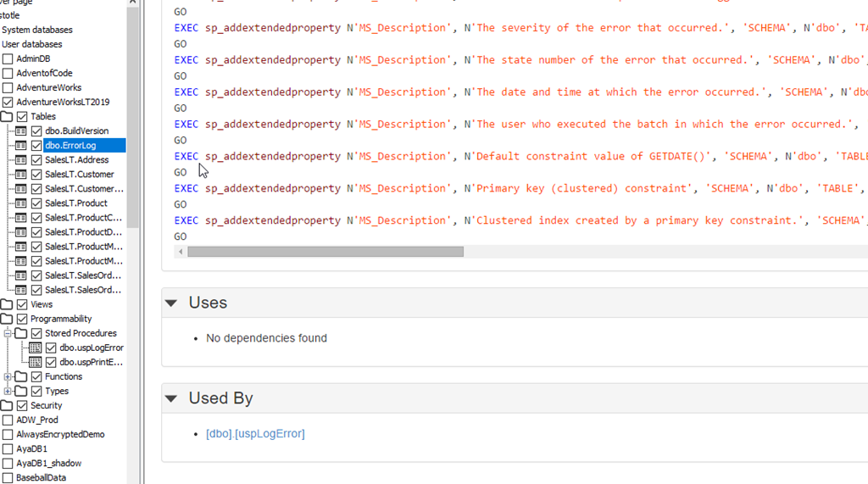The image size is (868, 484).
Task: Click the horizontal scrollbar thumb under the SQL script
Action: pyautogui.click(x=325, y=252)
